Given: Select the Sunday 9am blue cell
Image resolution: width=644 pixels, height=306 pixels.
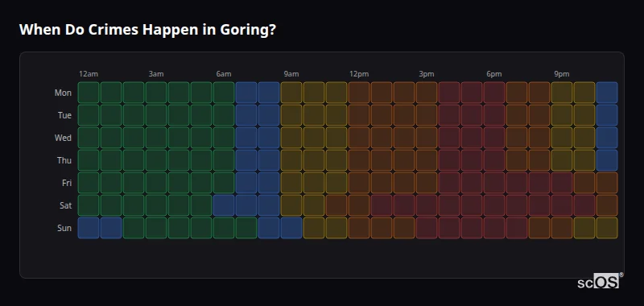Looking at the screenshot, I should point(291,228).
